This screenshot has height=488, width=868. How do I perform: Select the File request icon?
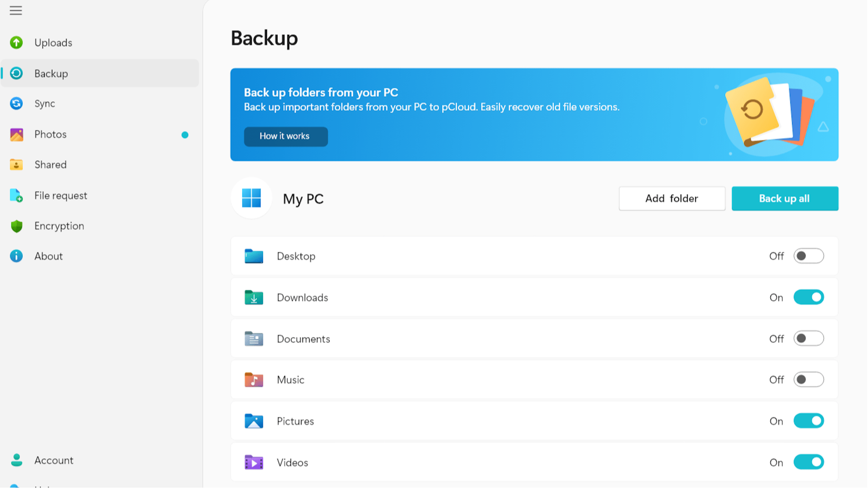[x=16, y=195]
